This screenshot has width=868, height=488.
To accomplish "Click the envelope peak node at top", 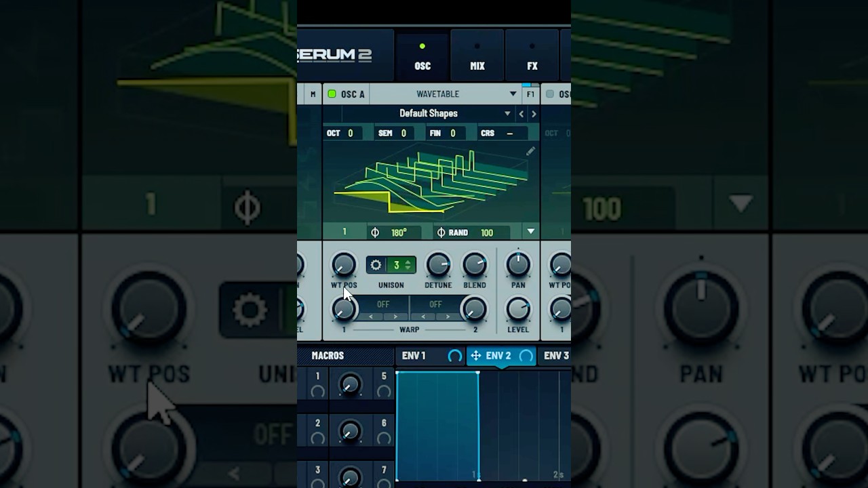I will 478,372.
